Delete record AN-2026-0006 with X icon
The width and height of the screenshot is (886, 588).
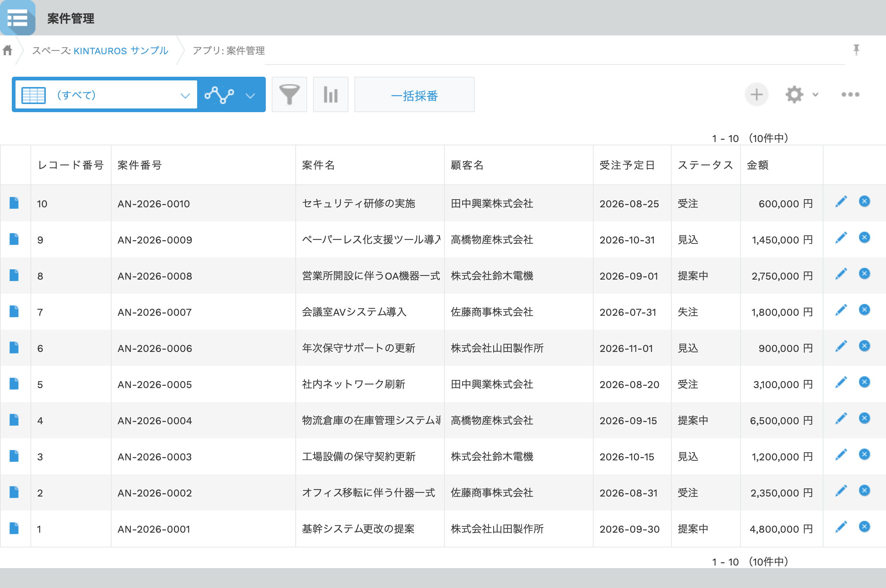(865, 346)
